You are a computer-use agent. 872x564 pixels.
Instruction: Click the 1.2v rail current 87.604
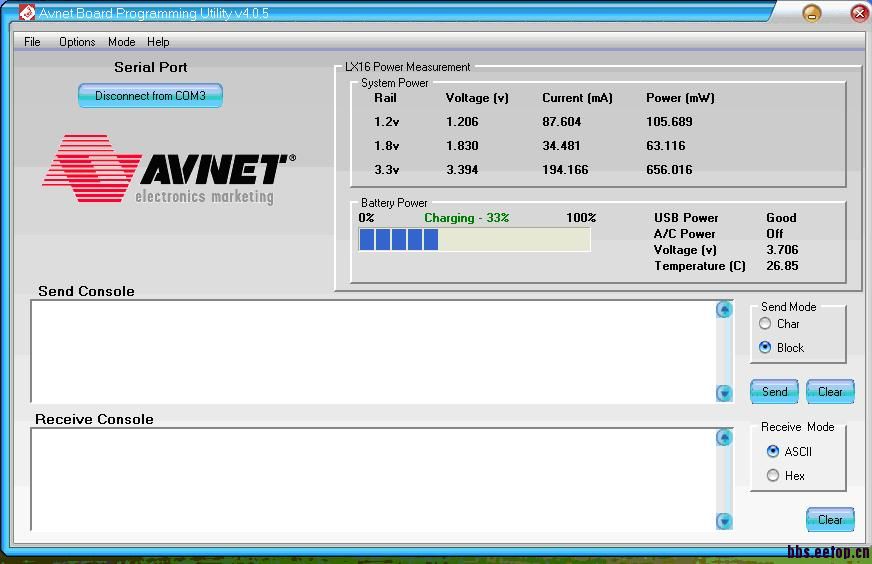point(562,121)
